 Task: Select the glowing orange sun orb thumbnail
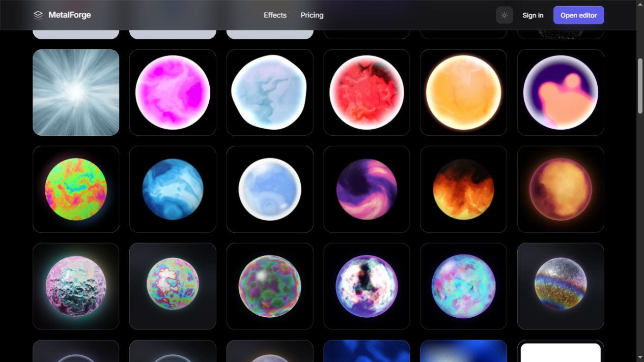tap(463, 93)
